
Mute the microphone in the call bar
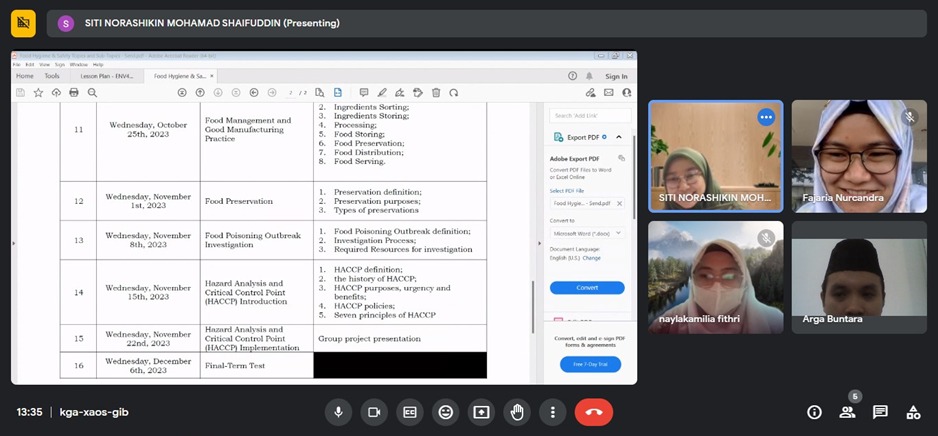pyautogui.click(x=338, y=412)
